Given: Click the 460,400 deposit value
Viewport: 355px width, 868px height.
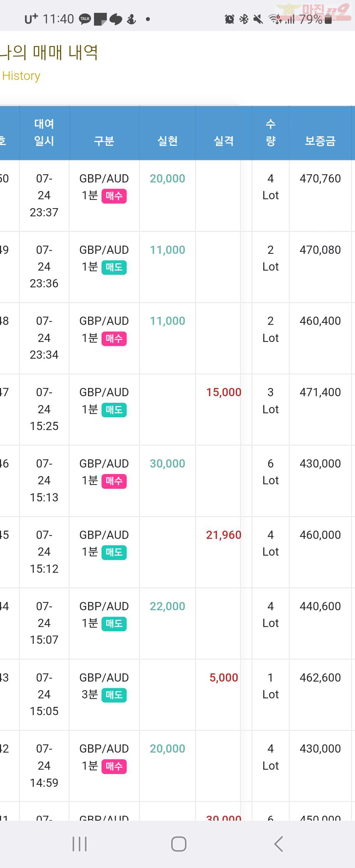Looking at the screenshot, I should coord(320,321).
